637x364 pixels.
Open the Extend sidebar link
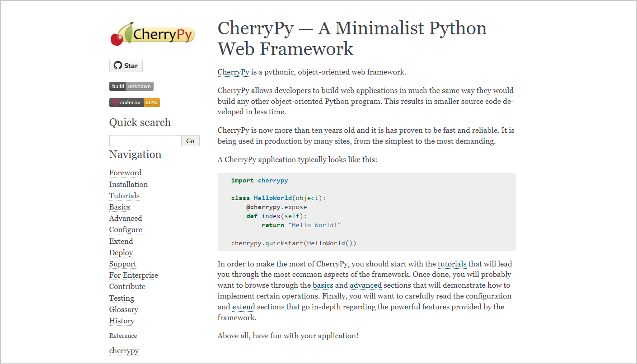click(121, 241)
